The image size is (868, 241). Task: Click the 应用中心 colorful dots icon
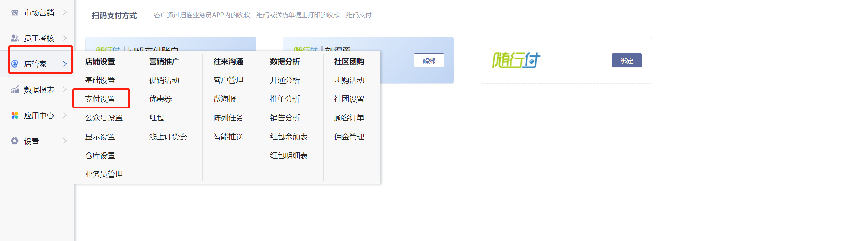point(14,115)
